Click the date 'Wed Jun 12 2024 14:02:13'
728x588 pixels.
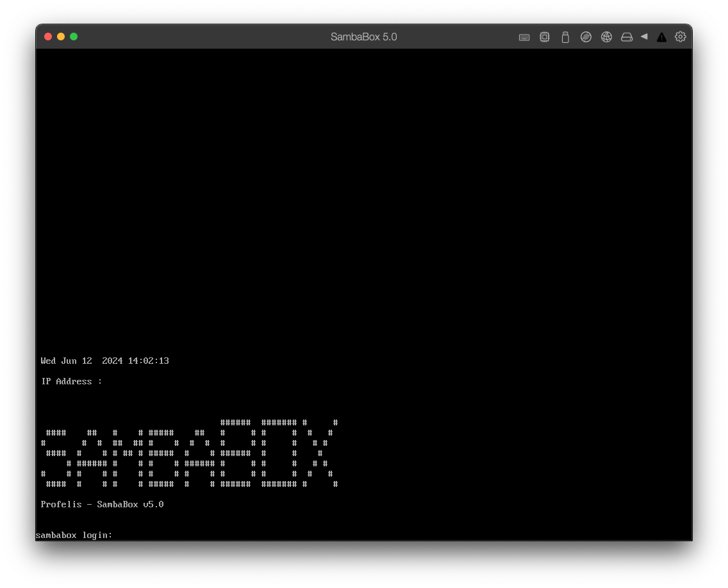[x=105, y=361]
